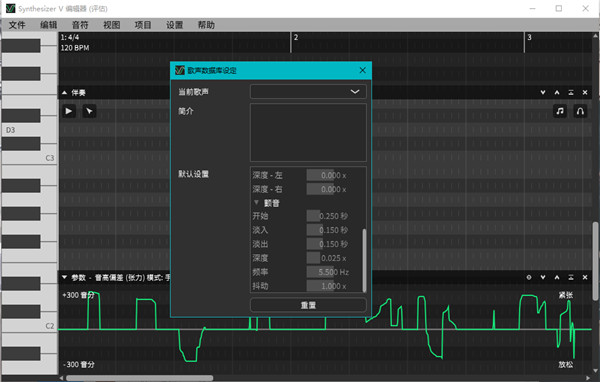Maximize the 伴奏 panel
The height and width of the screenshot is (382, 600).
(x=571, y=93)
